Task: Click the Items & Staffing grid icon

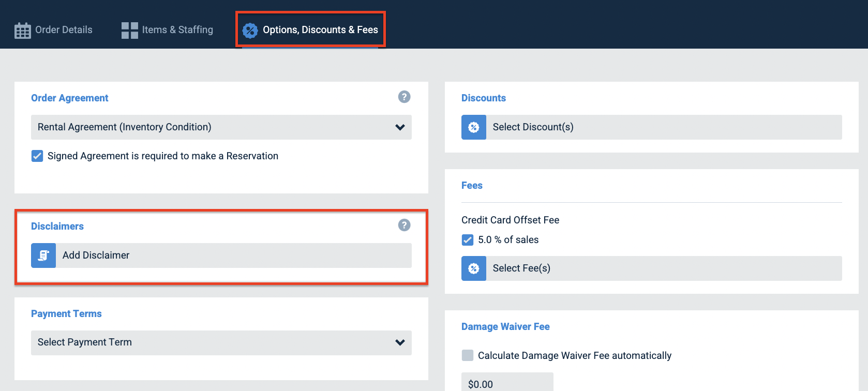Action: (x=130, y=31)
